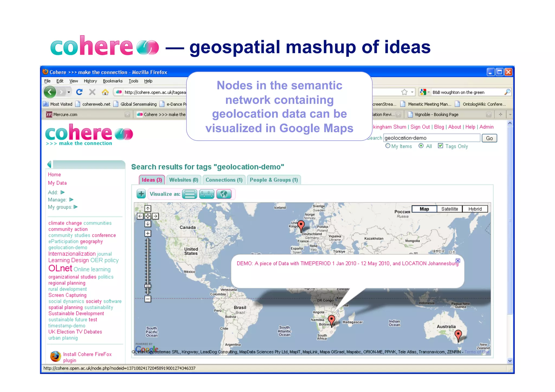Expand the Manage submenu arrow

pos(72,200)
